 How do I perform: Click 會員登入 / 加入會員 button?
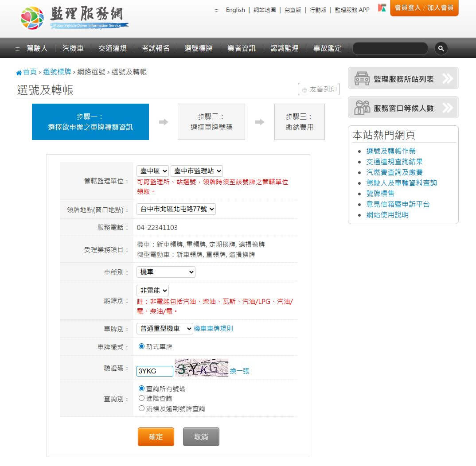pos(424,8)
